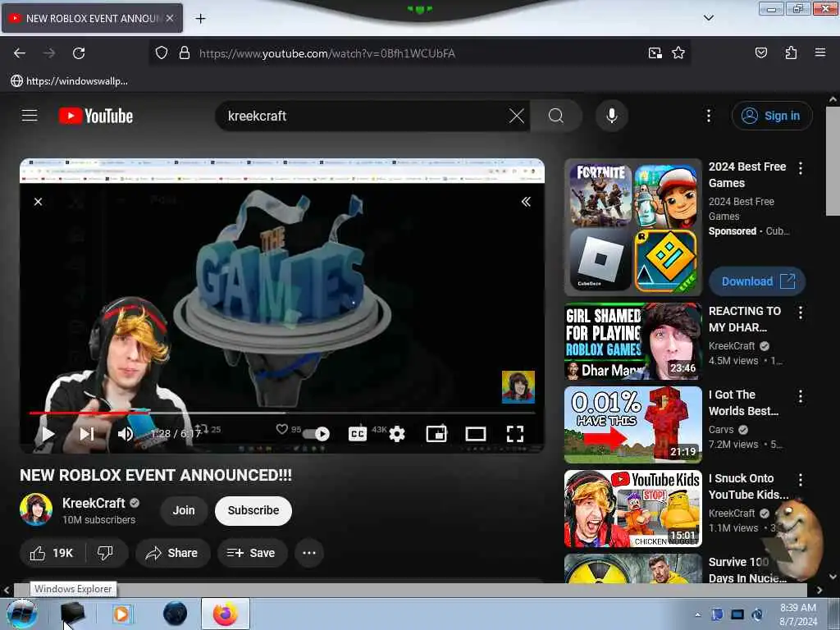The width and height of the screenshot is (840, 630).
Task: Click Firefox taskbar icon
Action: (x=225, y=614)
